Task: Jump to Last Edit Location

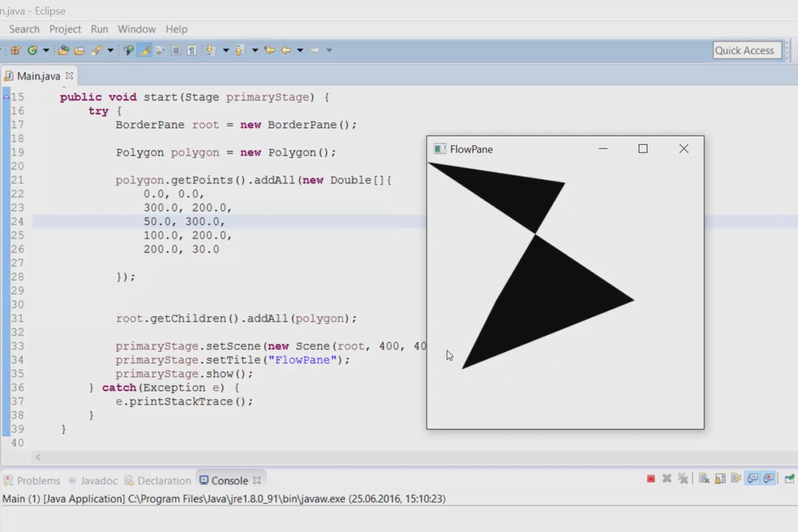Action: [x=269, y=50]
